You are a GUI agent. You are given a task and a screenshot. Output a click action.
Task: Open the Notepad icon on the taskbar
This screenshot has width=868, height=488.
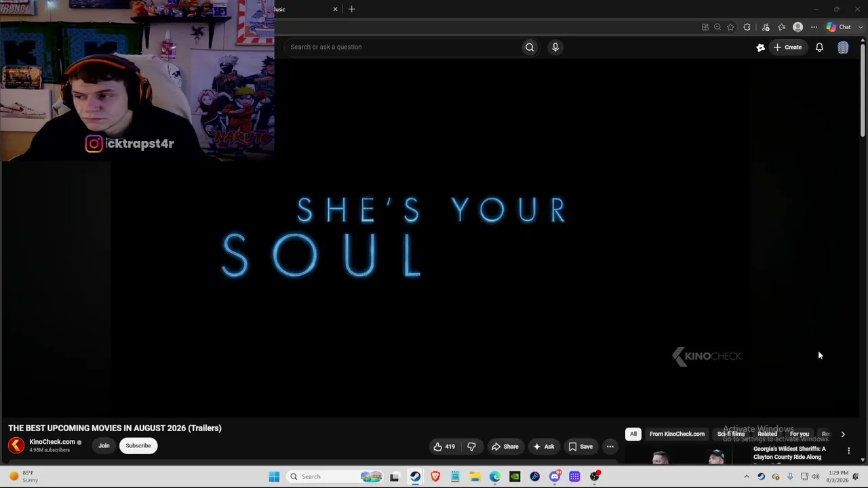coord(455,476)
